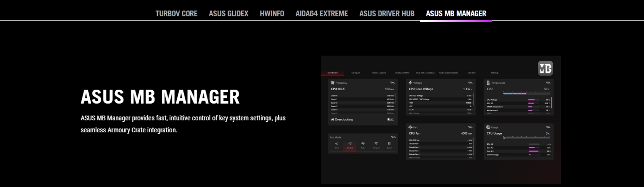The image size is (644, 187).
Task: Click the 'Chassis Fan 1' row
Action: click(440, 143)
